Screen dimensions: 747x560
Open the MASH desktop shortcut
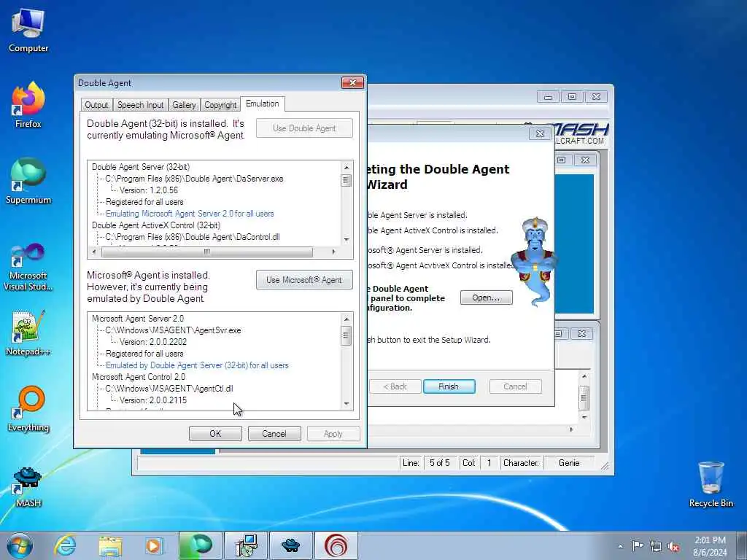pyautogui.click(x=28, y=486)
